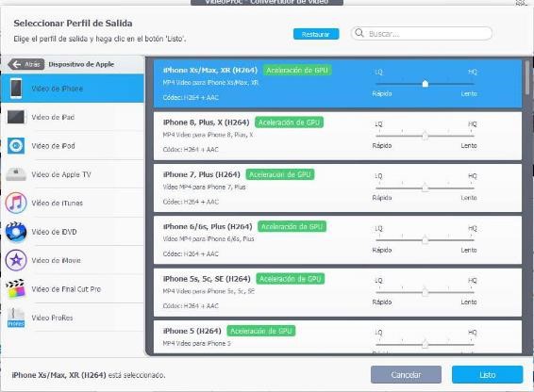Viewport: 534px width, 392px height.
Task: Open the Video ProRes icon
Action: pyautogui.click(x=16, y=318)
